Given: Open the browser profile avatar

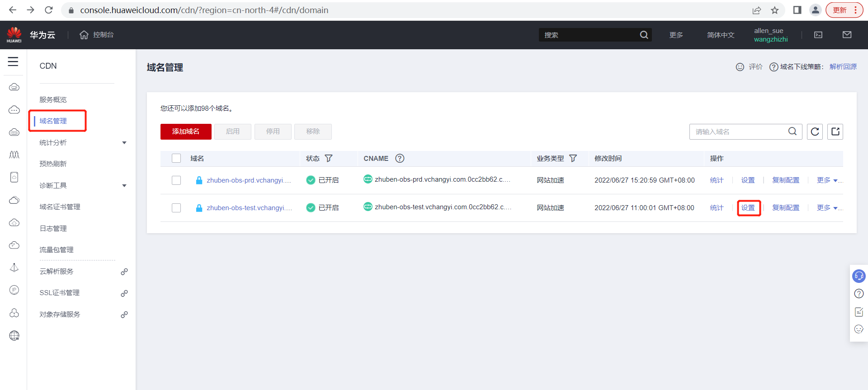Looking at the screenshot, I should point(815,10).
